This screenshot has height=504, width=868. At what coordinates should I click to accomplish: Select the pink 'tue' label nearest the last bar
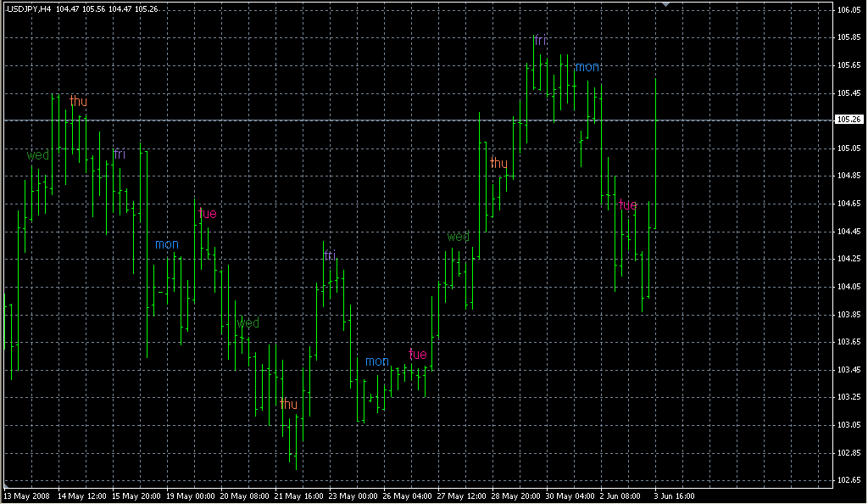pos(627,204)
